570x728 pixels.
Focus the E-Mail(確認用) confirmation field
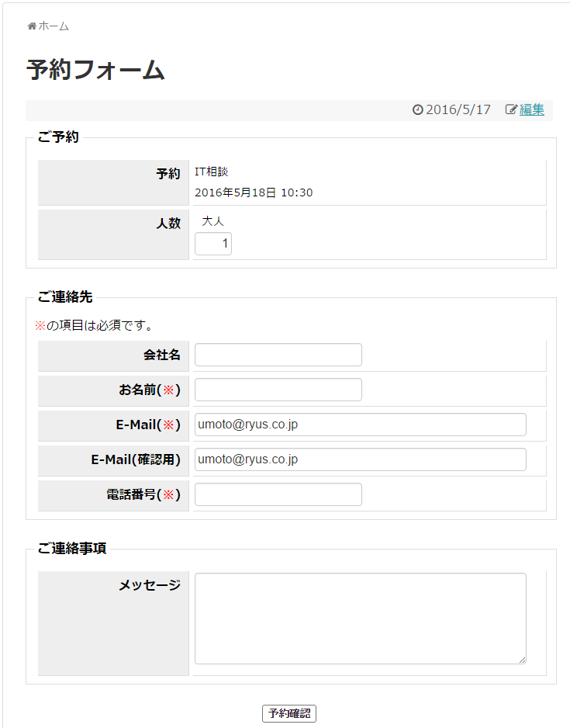(x=360, y=459)
